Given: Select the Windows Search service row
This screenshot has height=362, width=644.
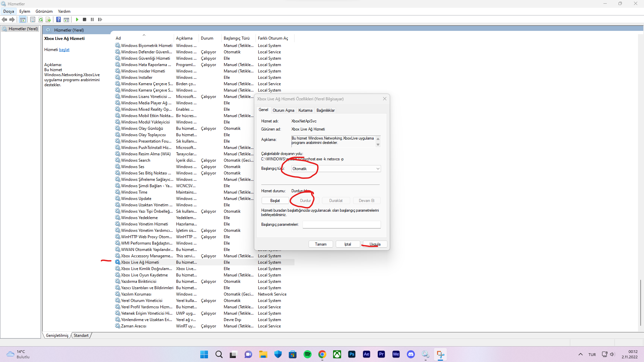Looking at the screenshot, I should (x=205, y=160).
